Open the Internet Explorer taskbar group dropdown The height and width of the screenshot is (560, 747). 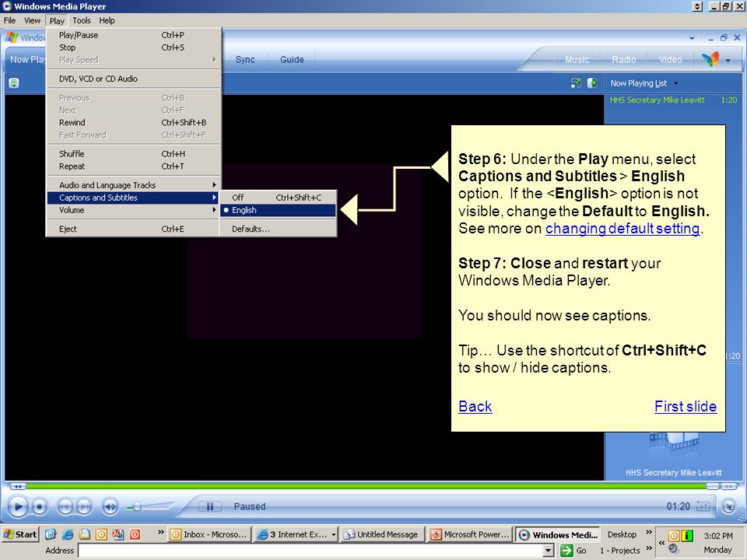333,535
